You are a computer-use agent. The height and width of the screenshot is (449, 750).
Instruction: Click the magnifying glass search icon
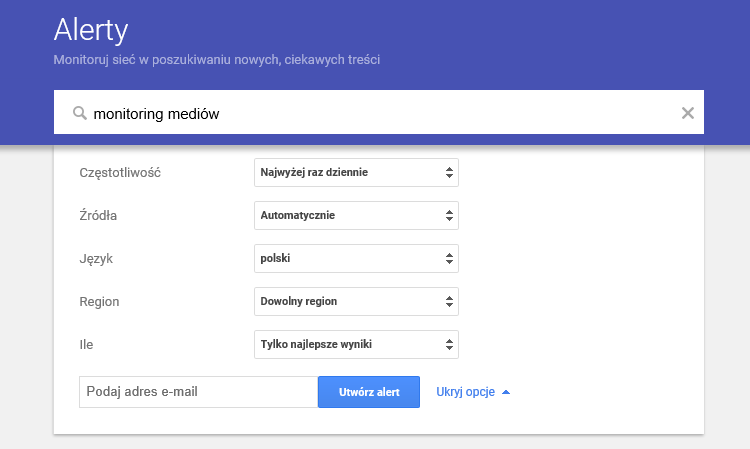pyautogui.click(x=80, y=113)
